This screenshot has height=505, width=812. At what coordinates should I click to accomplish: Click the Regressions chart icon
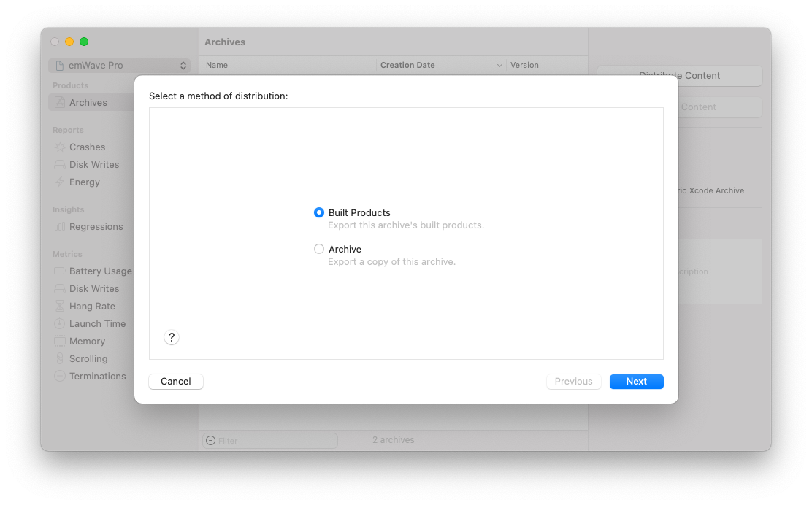[60, 227]
